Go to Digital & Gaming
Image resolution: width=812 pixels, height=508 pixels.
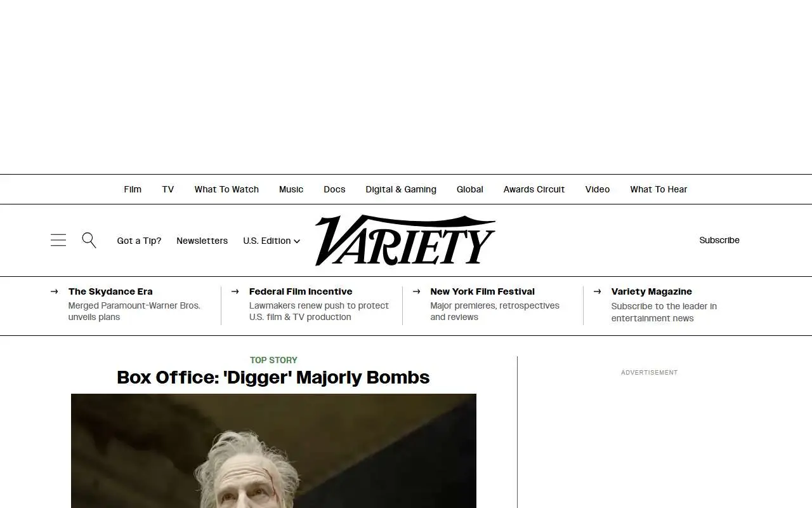[x=401, y=189]
